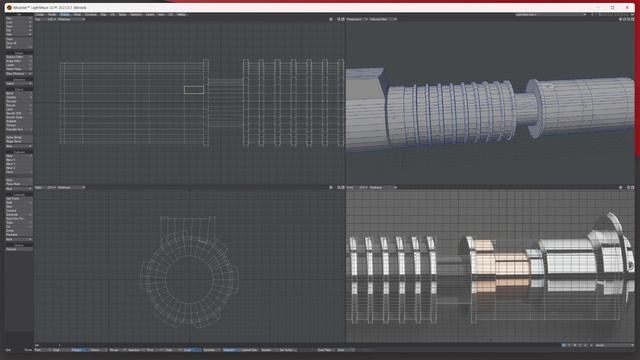Viewport: 640px width, 360px height.
Task: Click pan icon of top-left viewport
Action: tap(331, 19)
